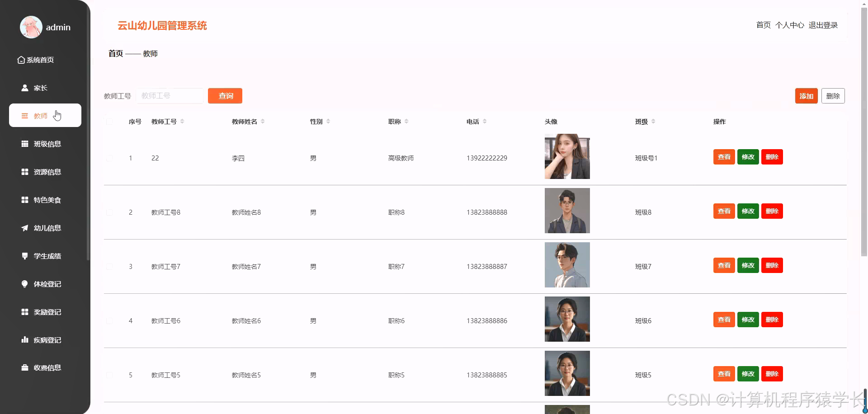This screenshot has width=868, height=414.
Task: Click the avatar thumbnail in 教师姓名5 row
Action: tap(567, 373)
